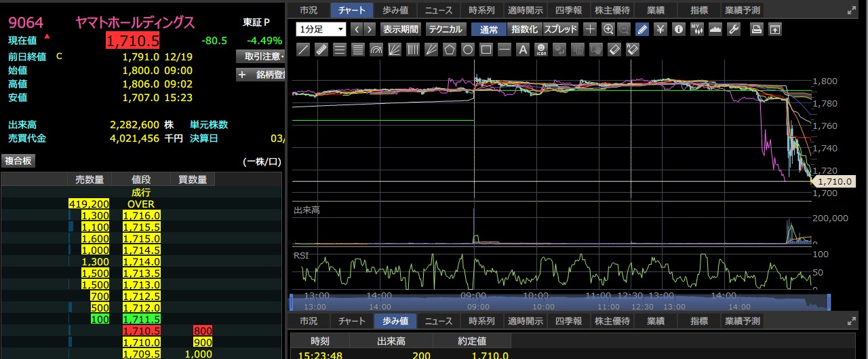Open the 株主優待 tab in upper panel
The height and width of the screenshot is (359, 868).
click(612, 10)
